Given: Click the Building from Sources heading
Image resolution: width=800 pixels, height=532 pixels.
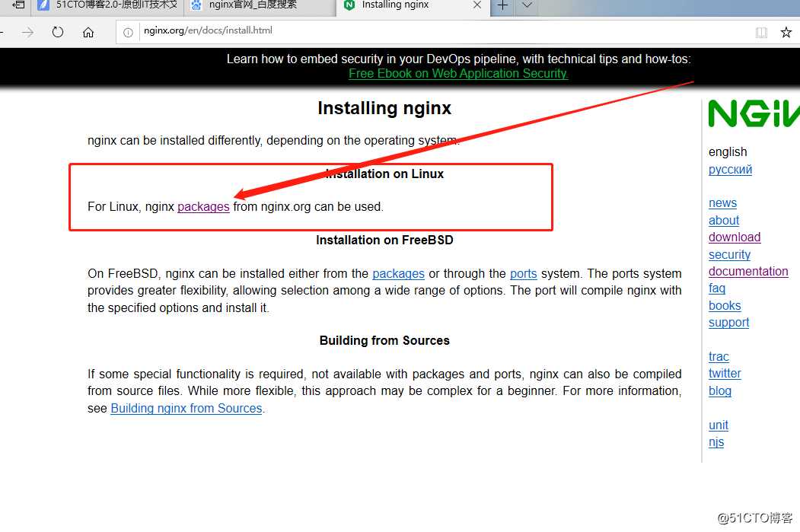Looking at the screenshot, I should [x=384, y=341].
